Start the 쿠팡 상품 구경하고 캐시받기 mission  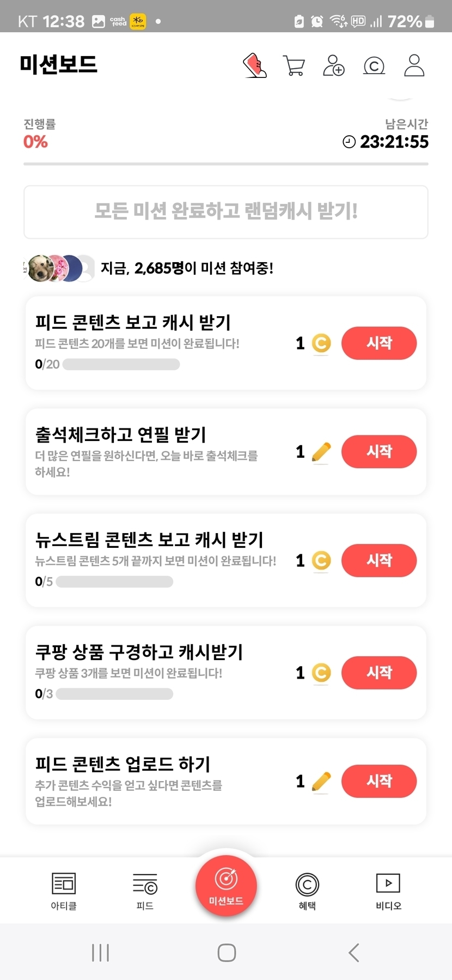(379, 672)
